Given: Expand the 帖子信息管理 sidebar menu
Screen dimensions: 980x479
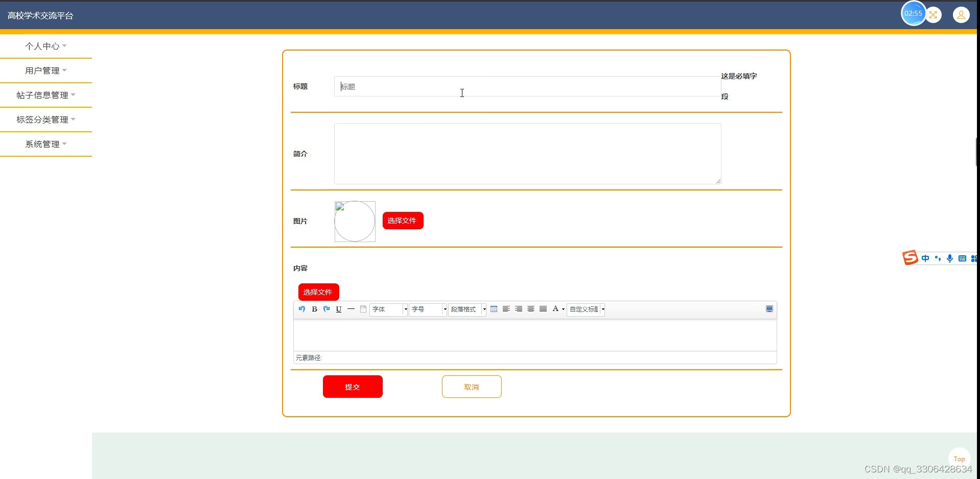Looking at the screenshot, I should click(x=46, y=95).
